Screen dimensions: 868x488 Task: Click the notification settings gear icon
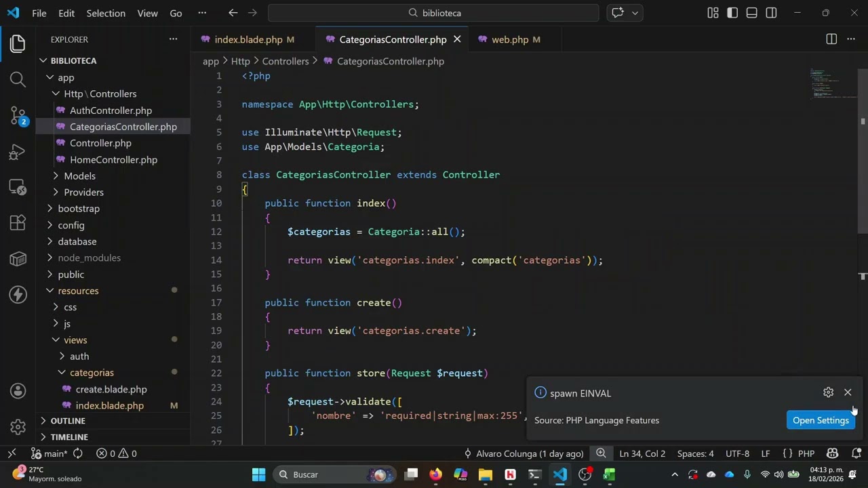tap(828, 392)
